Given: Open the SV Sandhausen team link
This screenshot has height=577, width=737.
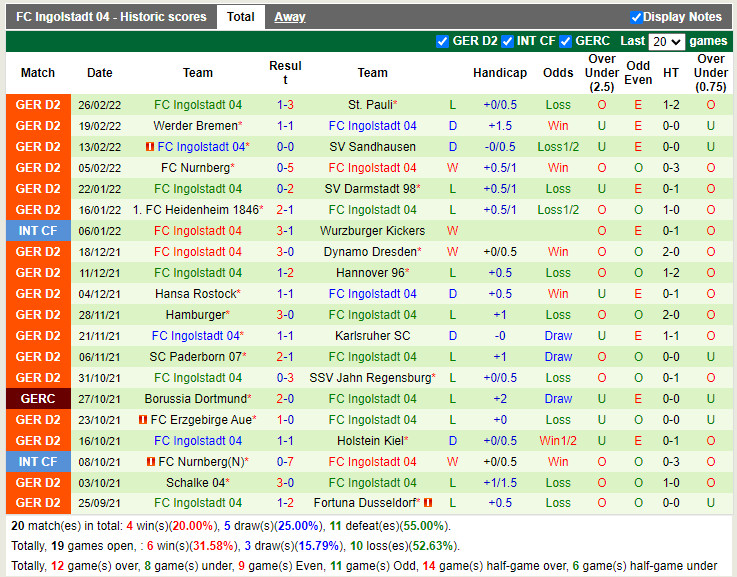Looking at the screenshot, I should [372, 147].
